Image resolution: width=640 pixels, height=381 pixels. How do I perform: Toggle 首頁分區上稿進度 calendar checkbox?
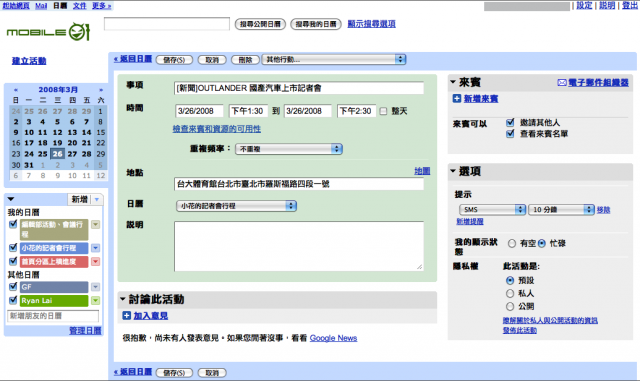(13, 261)
